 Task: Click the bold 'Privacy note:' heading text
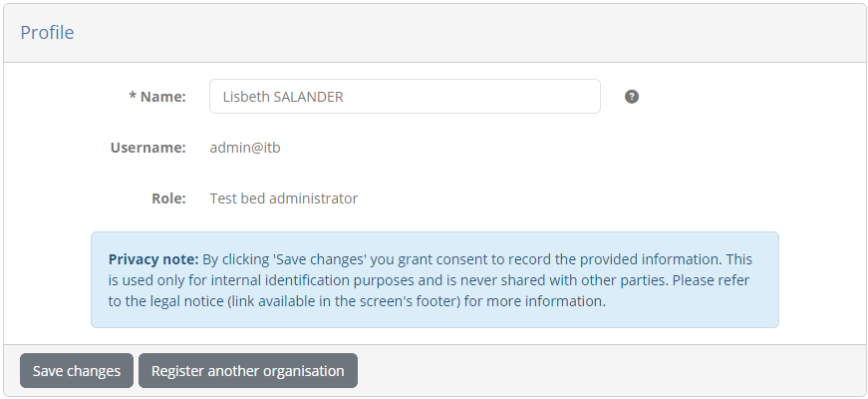pyautogui.click(x=153, y=259)
